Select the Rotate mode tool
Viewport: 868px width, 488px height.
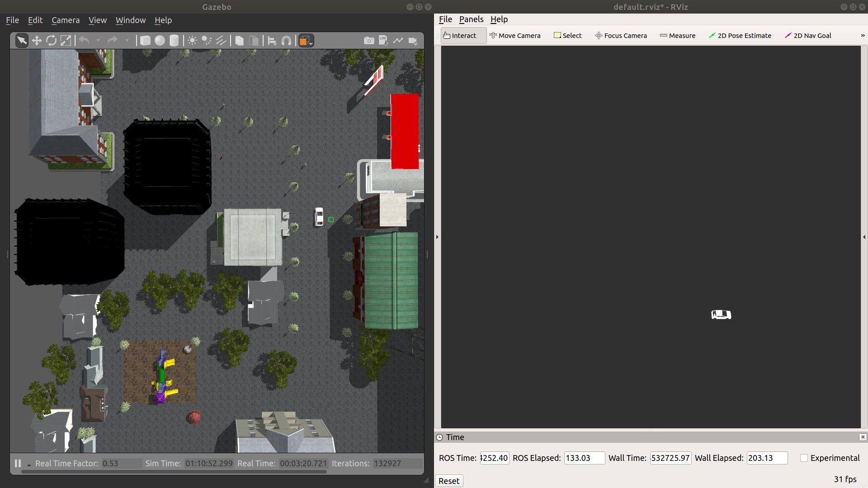[51, 41]
